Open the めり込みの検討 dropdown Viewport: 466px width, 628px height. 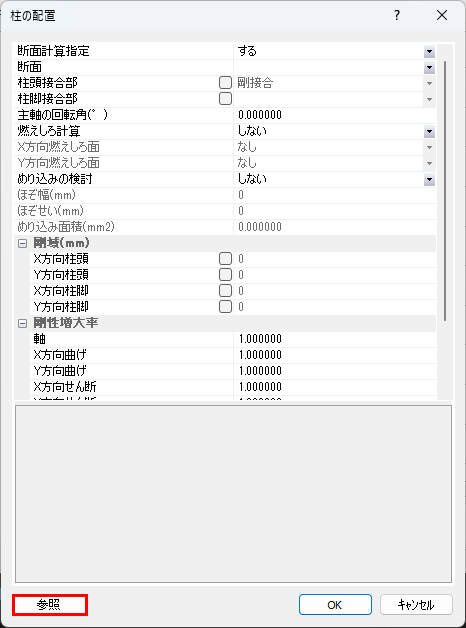tap(429, 179)
